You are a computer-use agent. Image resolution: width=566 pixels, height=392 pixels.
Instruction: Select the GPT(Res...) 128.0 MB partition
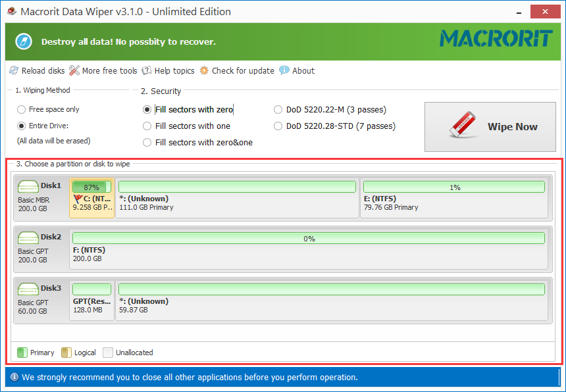(x=91, y=301)
